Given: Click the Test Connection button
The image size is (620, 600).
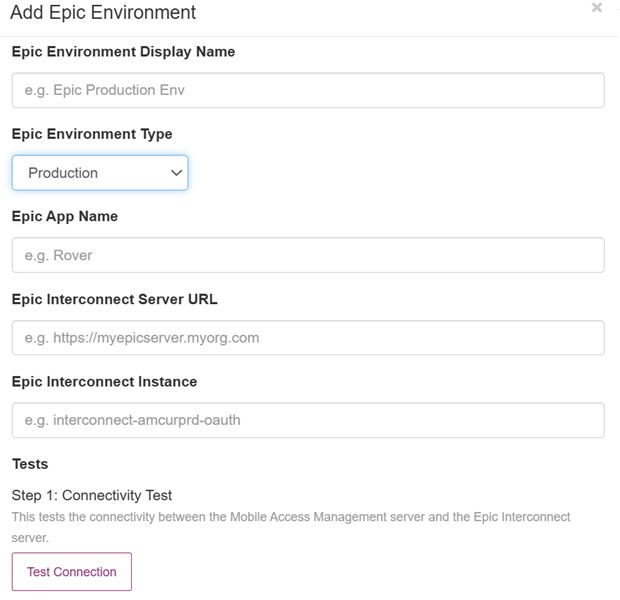Looking at the screenshot, I should tap(72, 572).
